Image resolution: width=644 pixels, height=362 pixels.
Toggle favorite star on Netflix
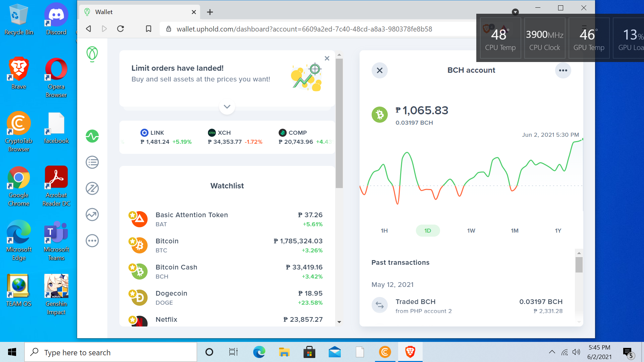click(x=132, y=319)
